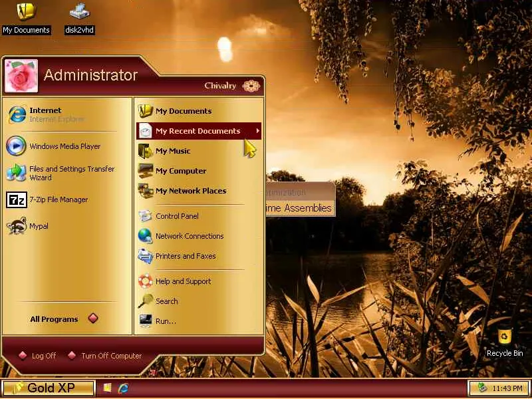Click the Gold XP start button

48,388
